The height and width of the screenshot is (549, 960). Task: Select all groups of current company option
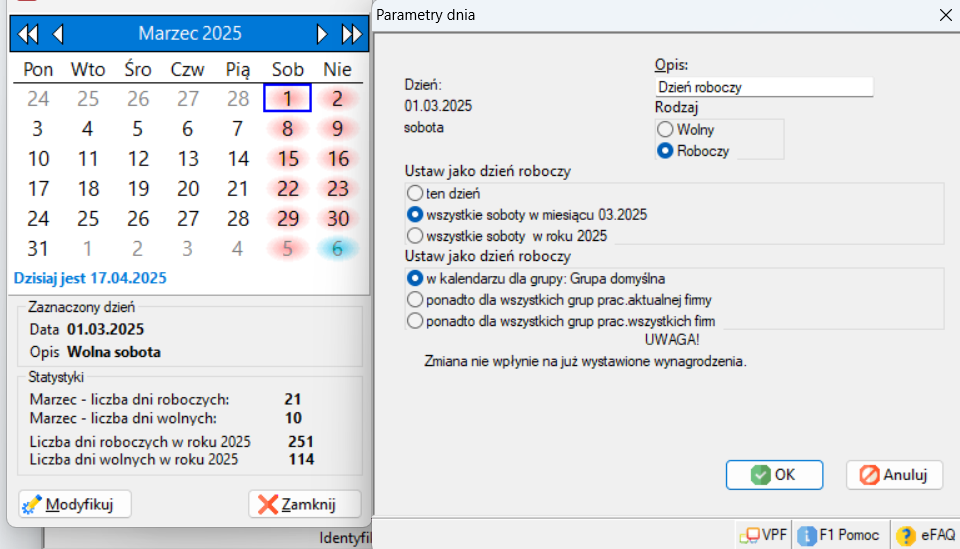pos(414,299)
